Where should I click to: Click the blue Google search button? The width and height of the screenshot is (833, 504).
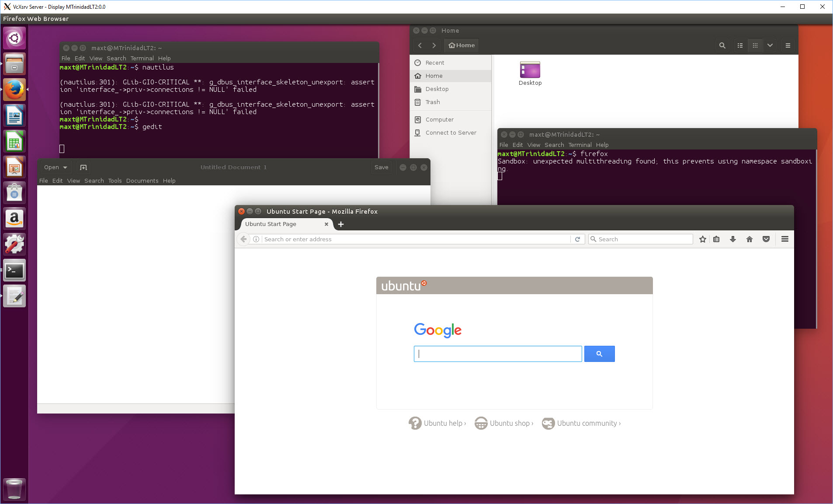[599, 354]
